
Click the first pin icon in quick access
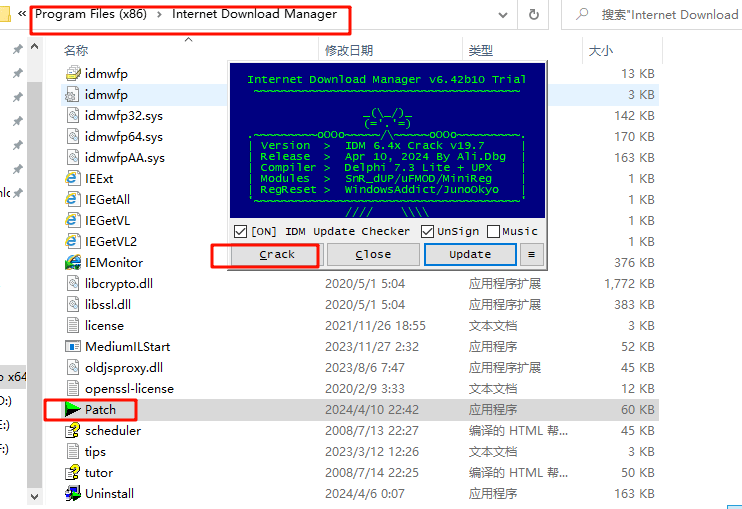tap(18, 49)
